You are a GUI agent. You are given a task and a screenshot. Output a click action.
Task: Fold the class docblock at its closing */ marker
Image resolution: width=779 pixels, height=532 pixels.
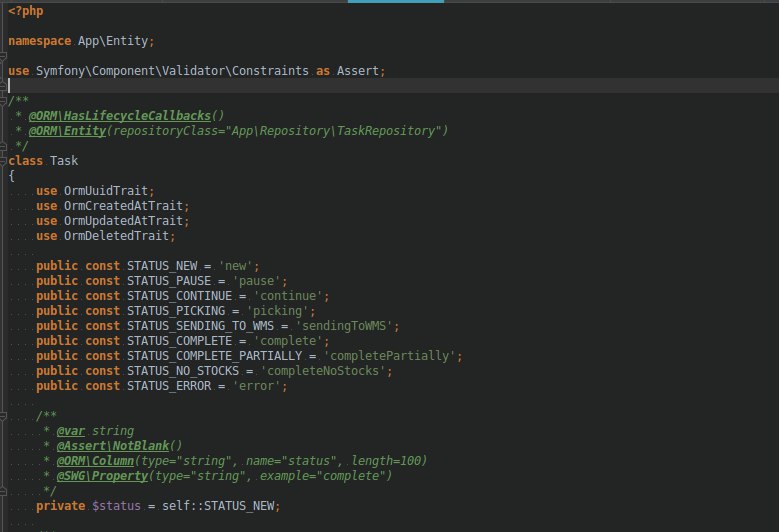3,146
